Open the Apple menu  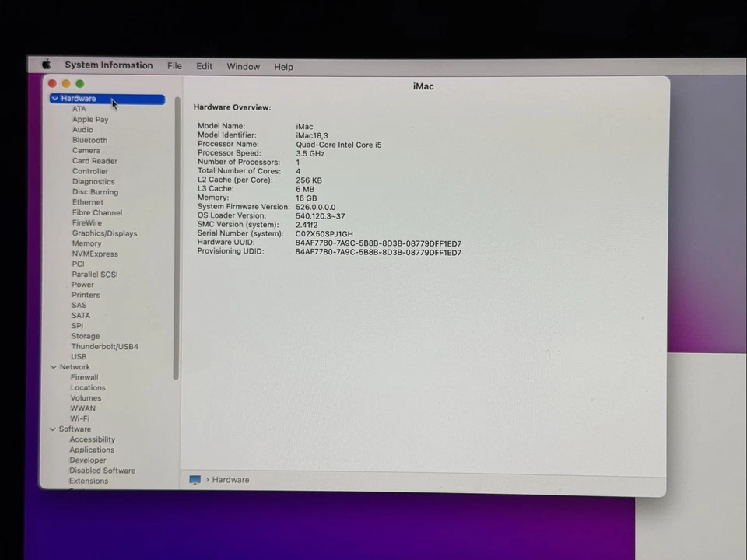click(x=45, y=65)
